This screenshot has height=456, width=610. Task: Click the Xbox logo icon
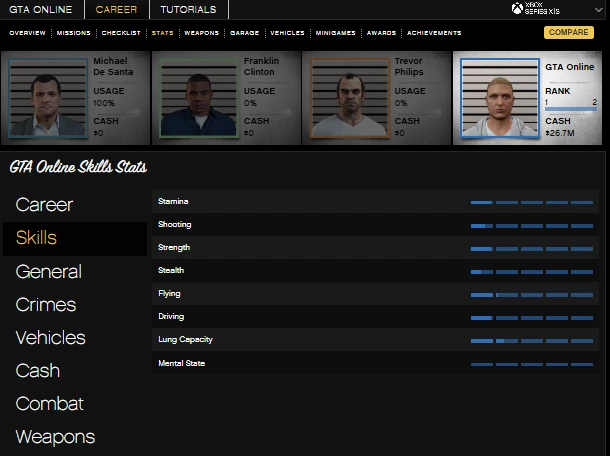(517, 8)
